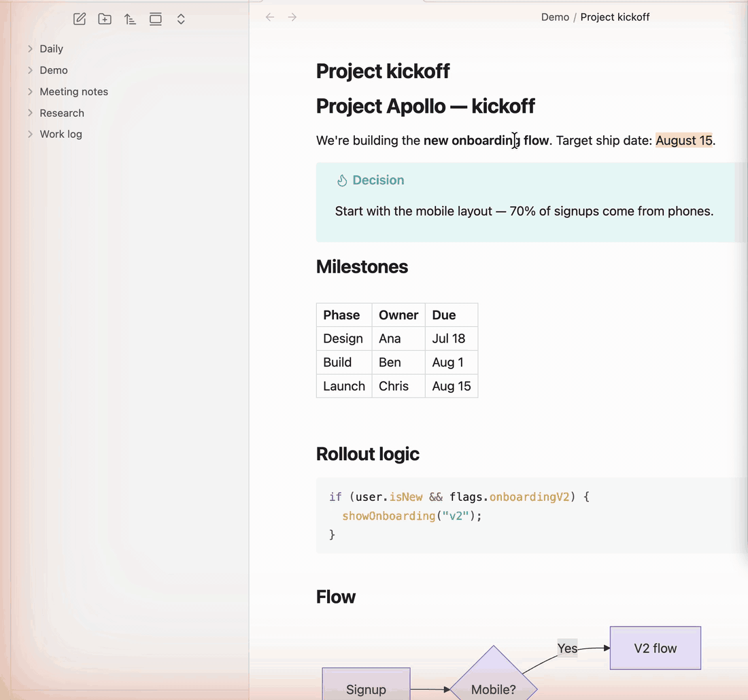Click Project kickoff in the breadcrumb
This screenshot has height=700, width=748.
[615, 17]
